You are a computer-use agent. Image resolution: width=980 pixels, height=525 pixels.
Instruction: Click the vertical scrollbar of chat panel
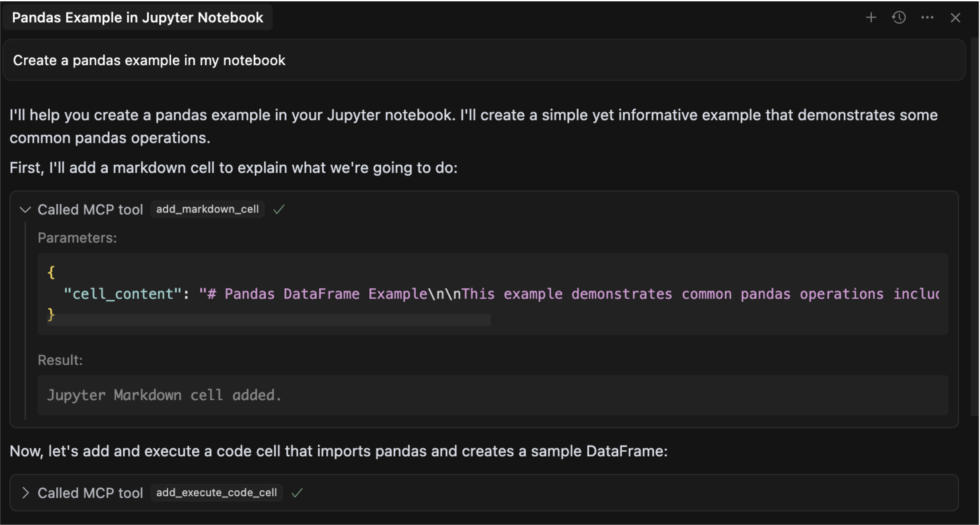pyautogui.click(x=975, y=227)
